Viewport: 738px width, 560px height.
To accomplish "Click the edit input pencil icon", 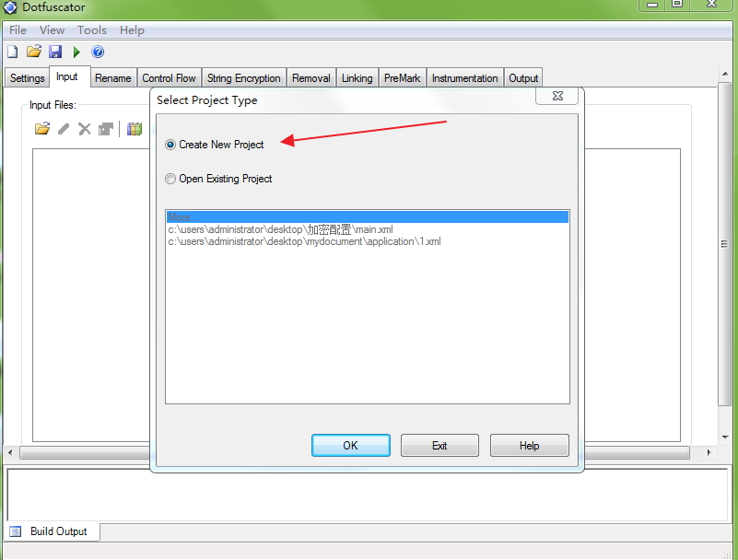I will pyautogui.click(x=64, y=129).
